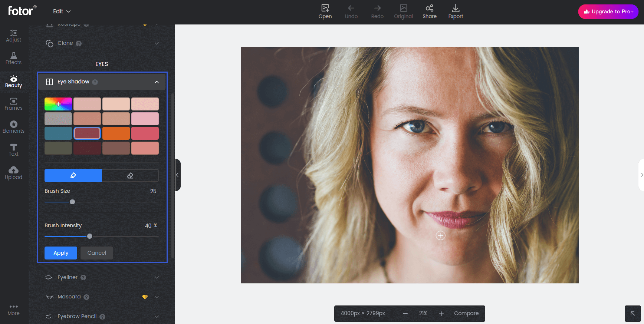The width and height of the screenshot is (644, 324).
Task: Apply the eye shadow changes
Action: coord(61,253)
